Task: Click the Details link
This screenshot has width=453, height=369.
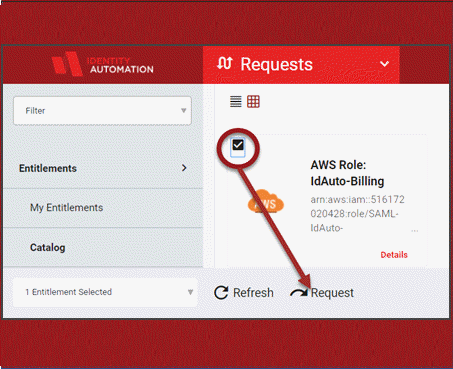Action: 394,255
